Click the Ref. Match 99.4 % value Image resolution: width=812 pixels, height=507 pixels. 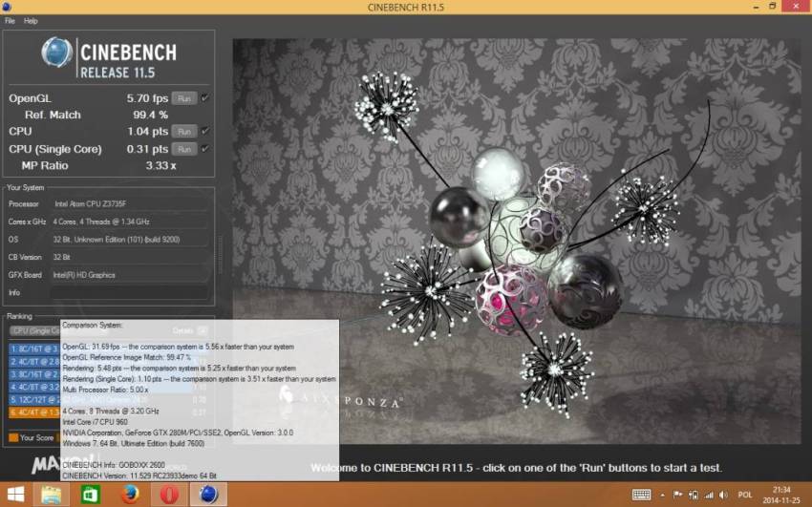click(151, 115)
